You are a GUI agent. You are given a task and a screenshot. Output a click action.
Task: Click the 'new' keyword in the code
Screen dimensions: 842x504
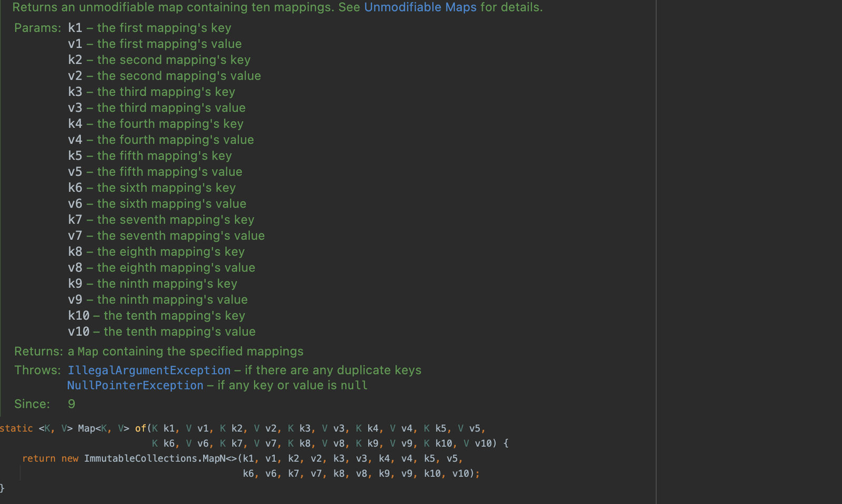pos(70,459)
